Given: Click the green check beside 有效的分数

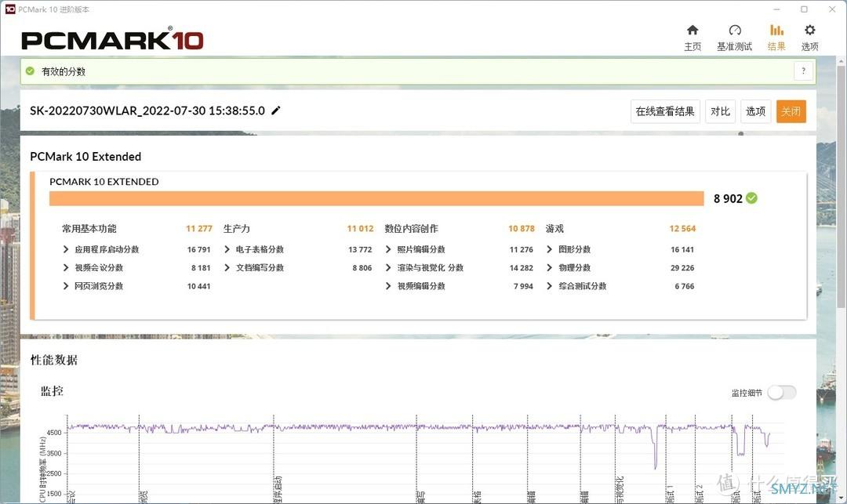Looking at the screenshot, I should click(x=31, y=71).
